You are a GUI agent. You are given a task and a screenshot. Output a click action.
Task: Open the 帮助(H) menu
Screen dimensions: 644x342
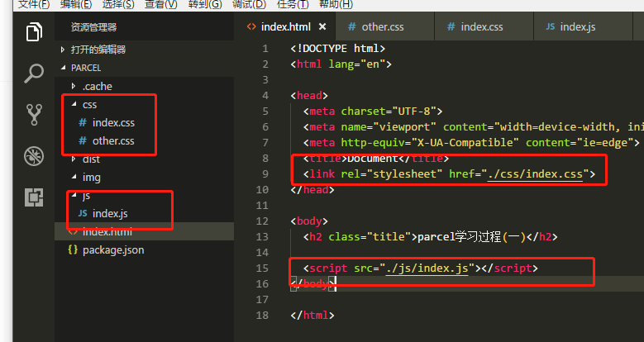(x=336, y=4)
